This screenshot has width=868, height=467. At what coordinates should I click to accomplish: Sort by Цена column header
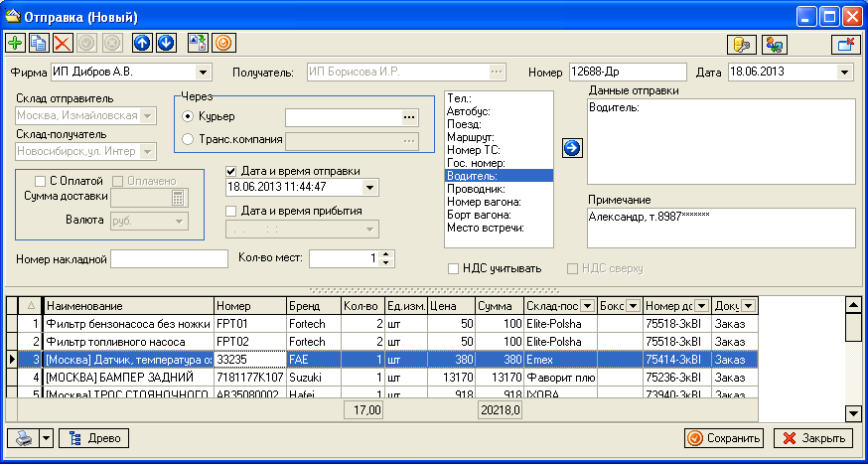[451, 306]
